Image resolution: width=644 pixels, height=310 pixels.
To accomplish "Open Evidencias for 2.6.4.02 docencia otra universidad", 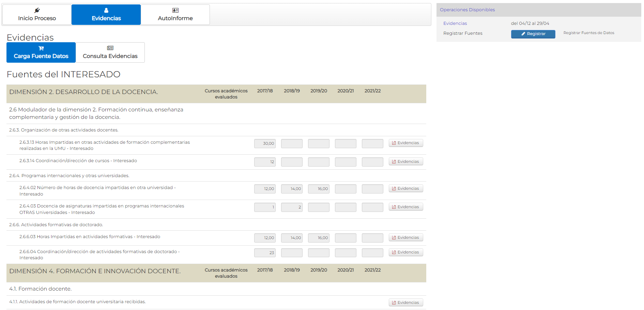I will (406, 188).
